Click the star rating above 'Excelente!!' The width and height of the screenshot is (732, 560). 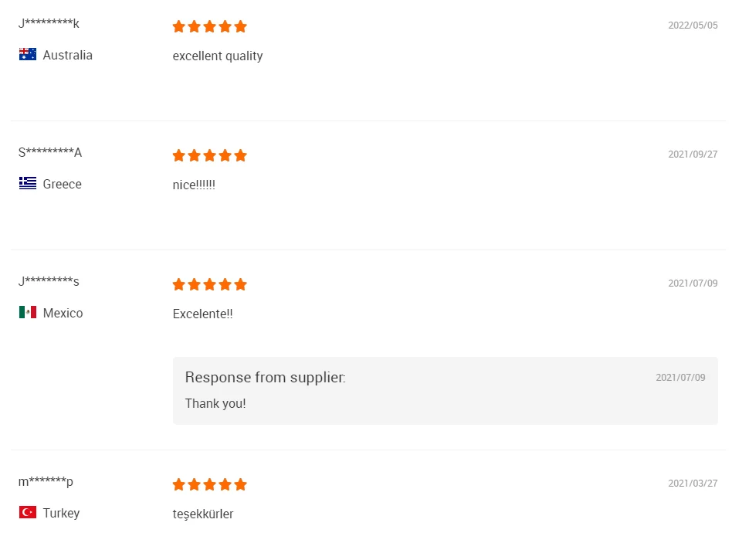tap(209, 285)
